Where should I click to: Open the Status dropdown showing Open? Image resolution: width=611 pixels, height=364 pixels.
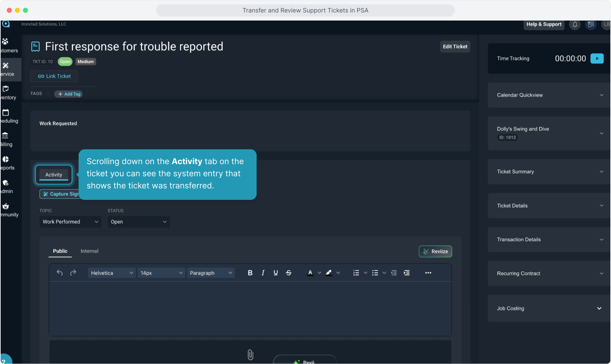coord(138,222)
